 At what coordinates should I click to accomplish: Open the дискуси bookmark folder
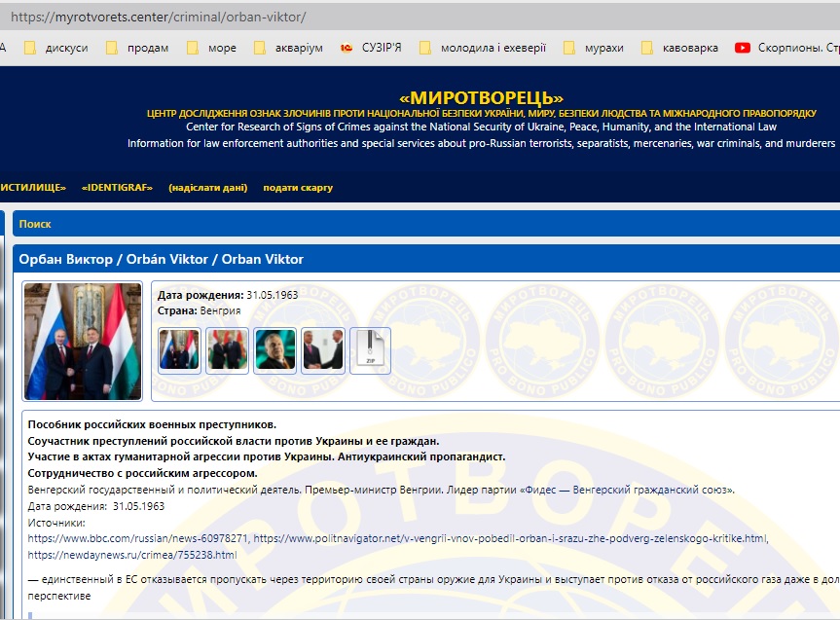pyautogui.click(x=56, y=49)
